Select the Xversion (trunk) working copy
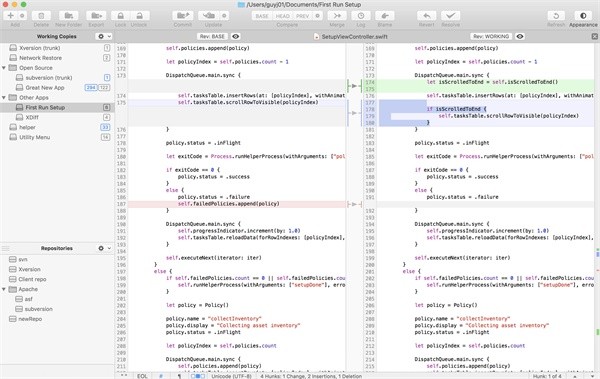The image size is (600, 379). [x=57, y=48]
